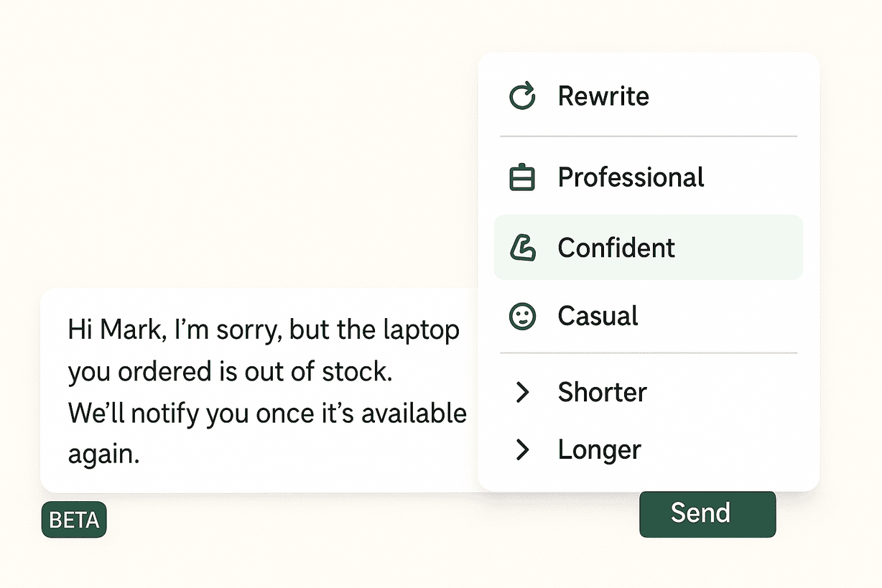Place cursor after the word "again."

tap(141, 454)
